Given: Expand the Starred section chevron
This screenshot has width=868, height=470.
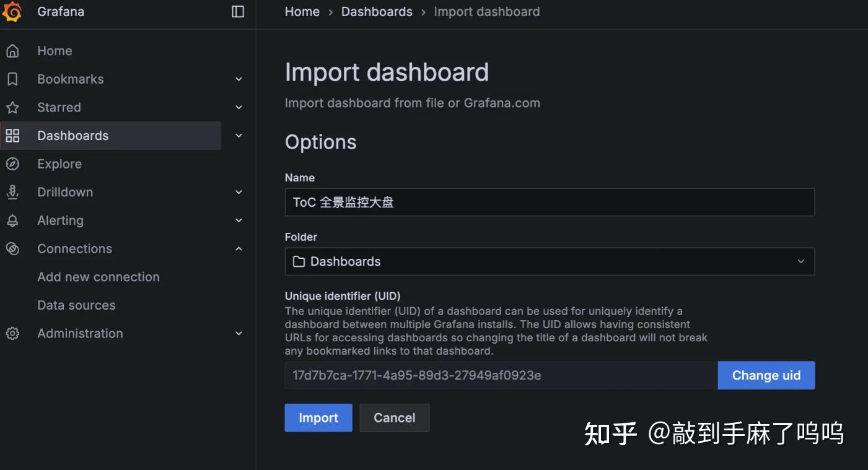Looking at the screenshot, I should pos(239,107).
